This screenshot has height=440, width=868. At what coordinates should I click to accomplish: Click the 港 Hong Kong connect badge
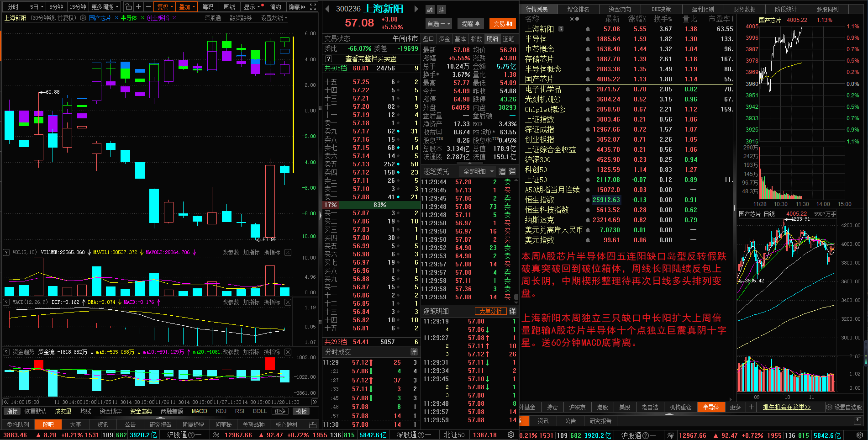441,10
